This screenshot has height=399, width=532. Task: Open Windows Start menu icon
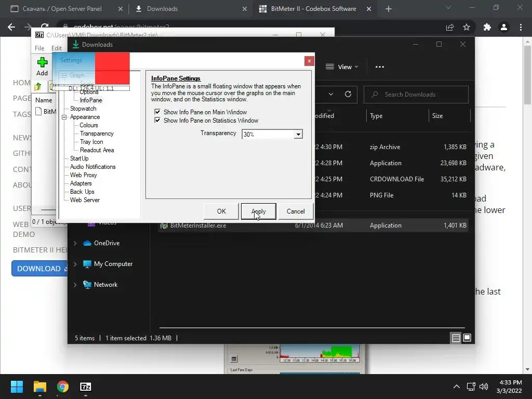(17, 387)
